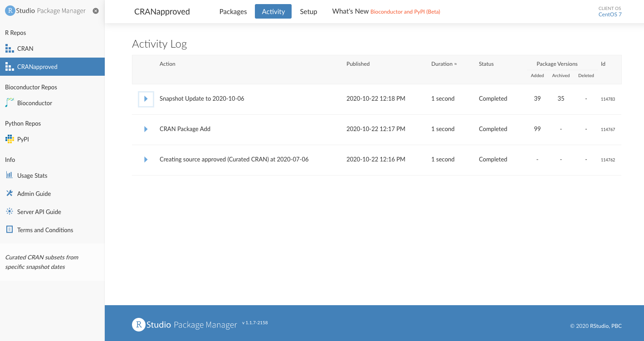Click the CRAN repo icon in sidebar
Screen dimensions: 644x341
coord(10,49)
